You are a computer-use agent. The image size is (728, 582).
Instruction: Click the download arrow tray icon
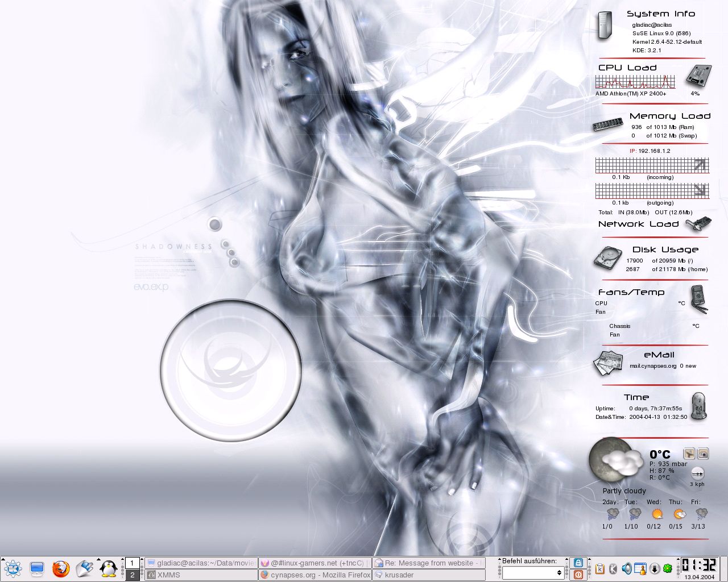pos(655,568)
